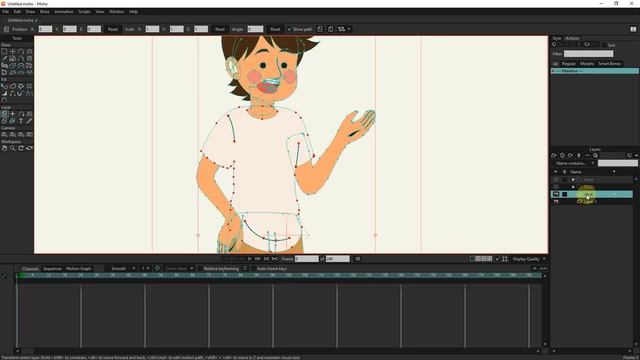Screen dimensions: 640x360
Task: Select the Pan Workspace hand tool
Action: pyautogui.click(x=4, y=148)
